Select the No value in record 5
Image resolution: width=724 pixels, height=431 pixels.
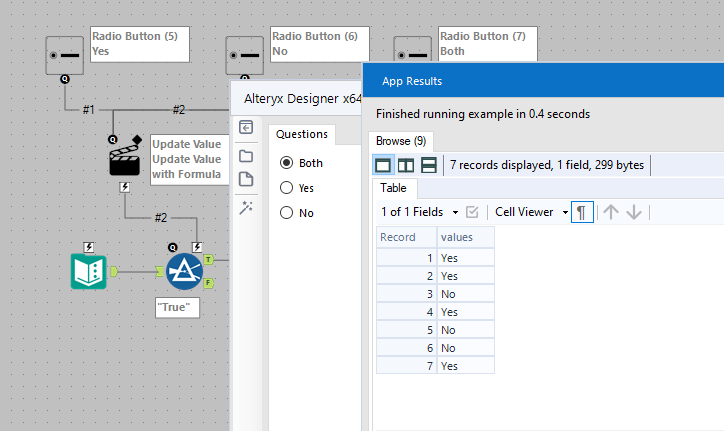tap(465, 330)
